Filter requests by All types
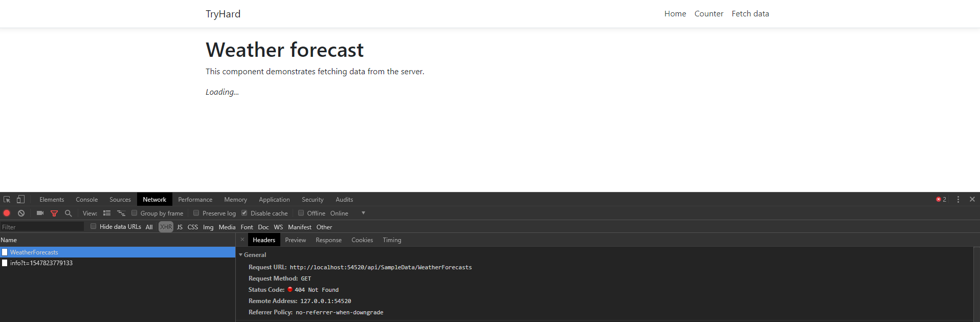The width and height of the screenshot is (980, 322). [149, 227]
